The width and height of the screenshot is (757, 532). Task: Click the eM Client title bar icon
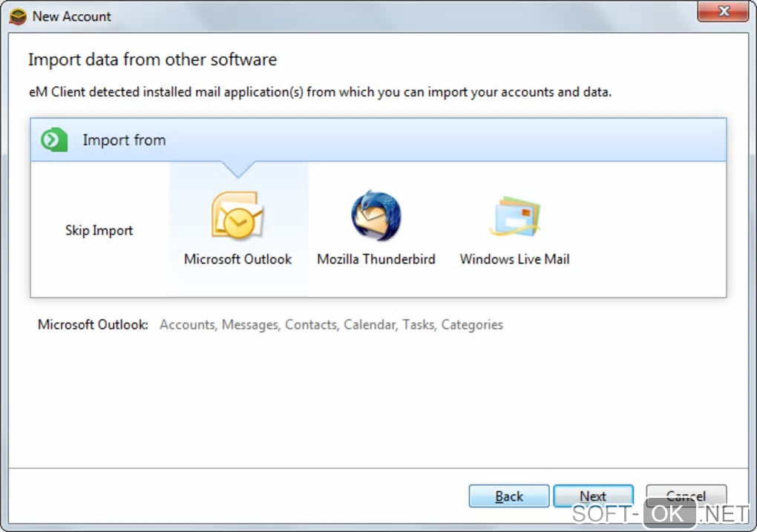pyautogui.click(x=18, y=16)
